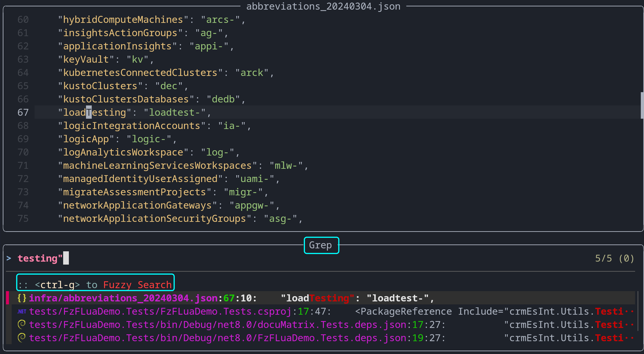Click the "loadtest-" value on line 67
The width and height of the screenshot is (644, 354).
(x=175, y=112)
